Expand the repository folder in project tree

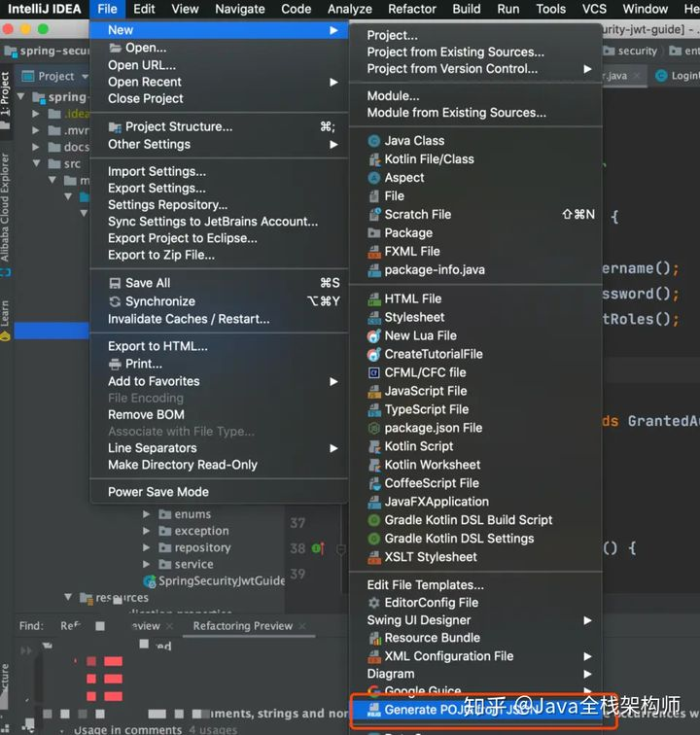[x=146, y=547]
